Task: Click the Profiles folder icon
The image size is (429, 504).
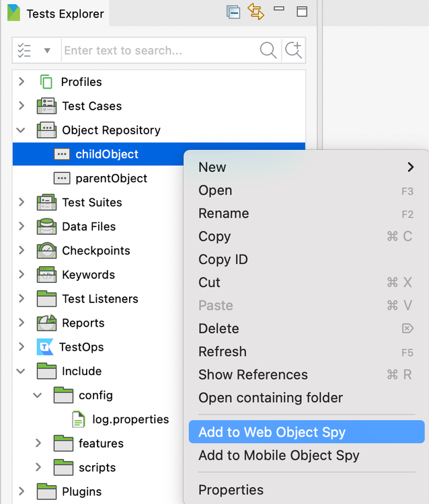Action: 46,82
